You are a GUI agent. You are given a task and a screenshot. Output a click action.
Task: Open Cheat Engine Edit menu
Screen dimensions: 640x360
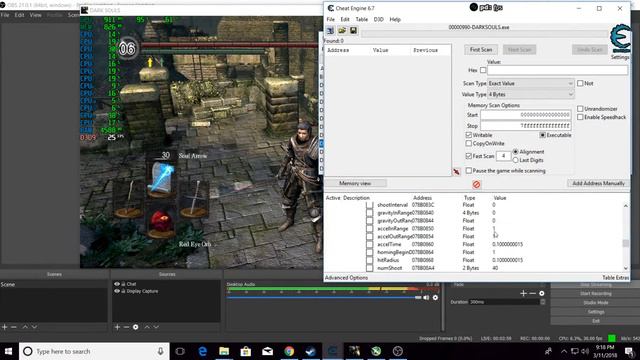(345, 19)
